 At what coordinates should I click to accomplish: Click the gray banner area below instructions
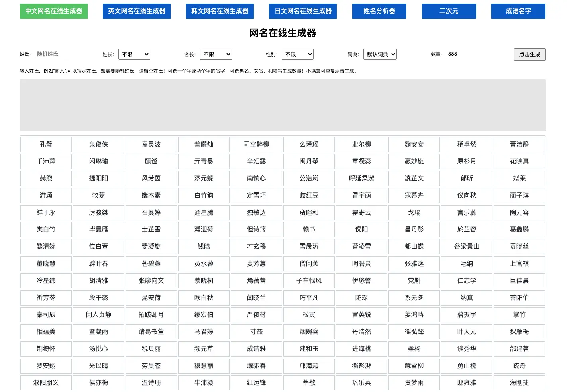click(x=283, y=105)
